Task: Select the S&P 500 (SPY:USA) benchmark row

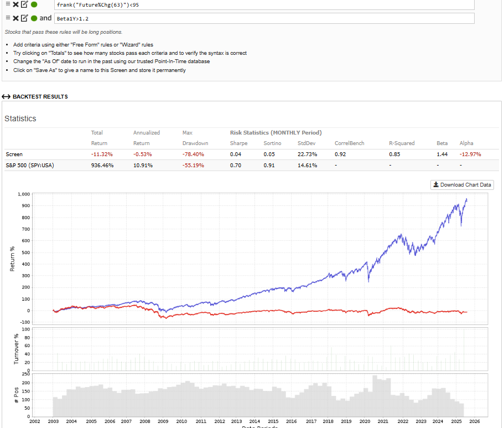Action: click(x=30, y=166)
